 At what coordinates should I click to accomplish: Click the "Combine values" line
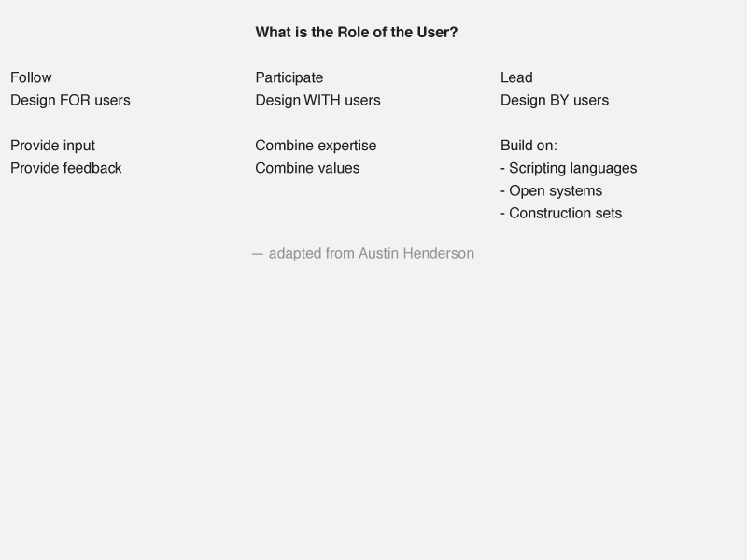307,168
